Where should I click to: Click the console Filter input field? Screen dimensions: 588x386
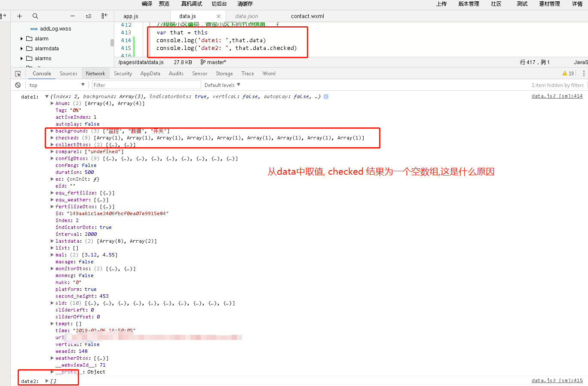[146, 85]
